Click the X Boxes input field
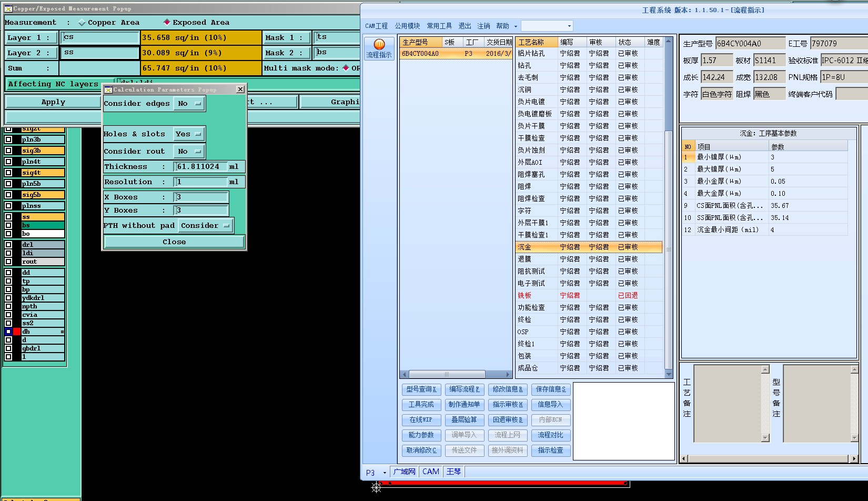 pyautogui.click(x=201, y=197)
